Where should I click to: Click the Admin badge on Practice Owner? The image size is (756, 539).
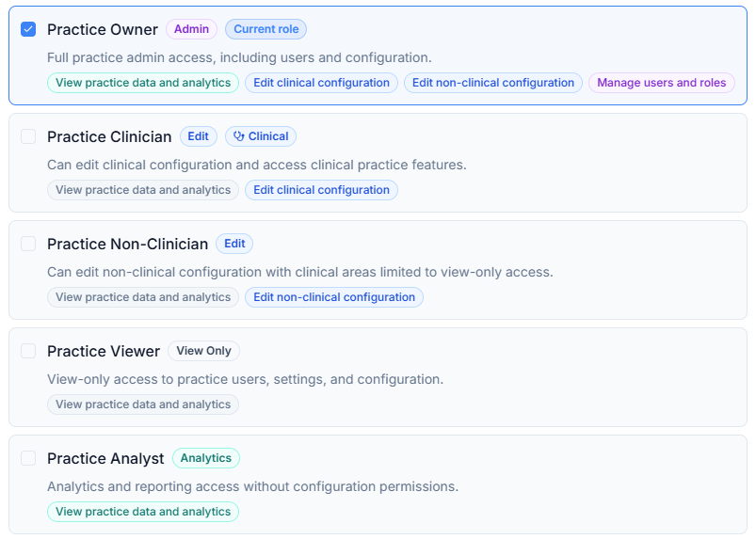pos(191,29)
